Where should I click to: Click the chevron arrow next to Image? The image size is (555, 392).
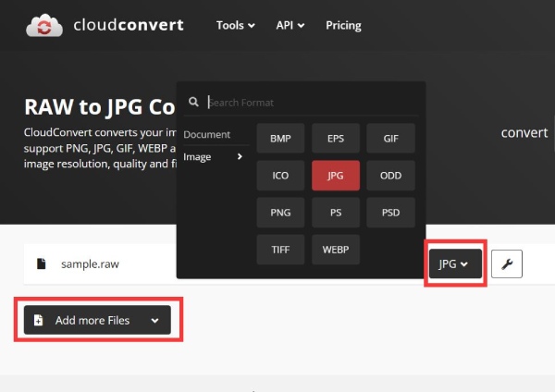pos(240,156)
